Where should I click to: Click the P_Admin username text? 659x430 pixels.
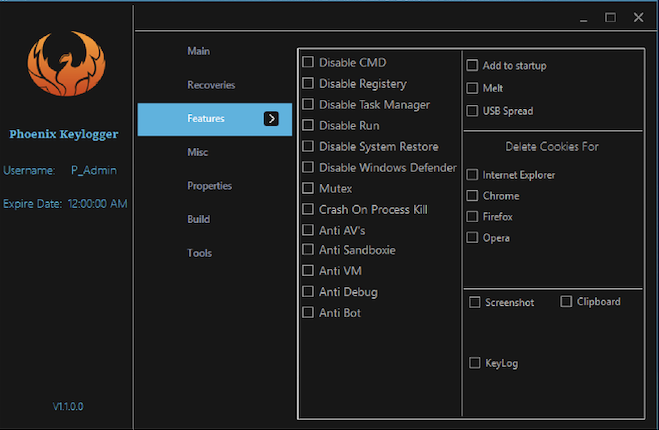[x=93, y=170]
